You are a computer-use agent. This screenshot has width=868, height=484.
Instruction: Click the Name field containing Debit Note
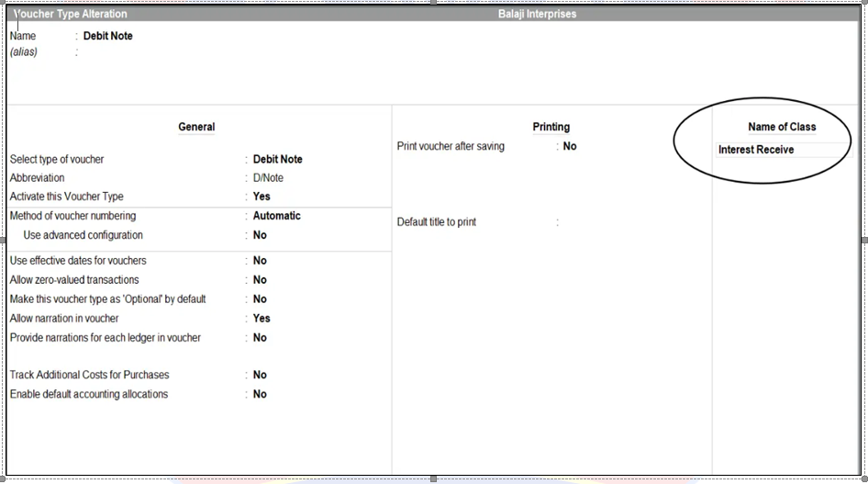(x=107, y=36)
